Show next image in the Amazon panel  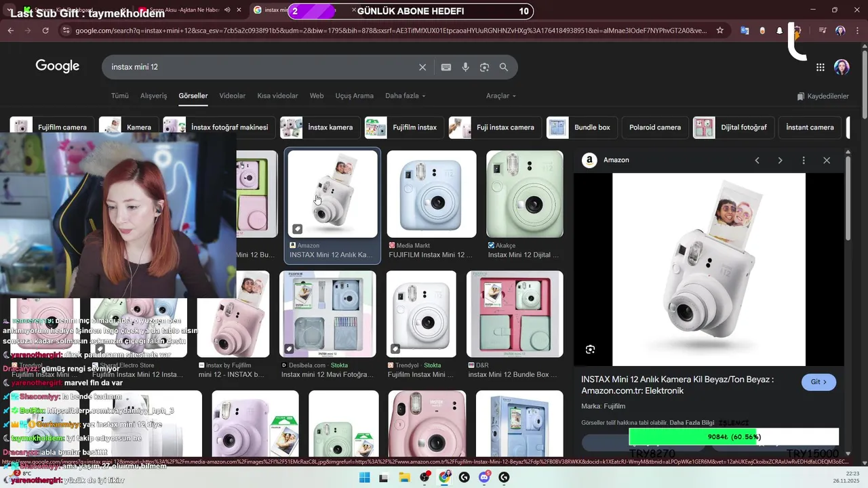click(x=780, y=161)
